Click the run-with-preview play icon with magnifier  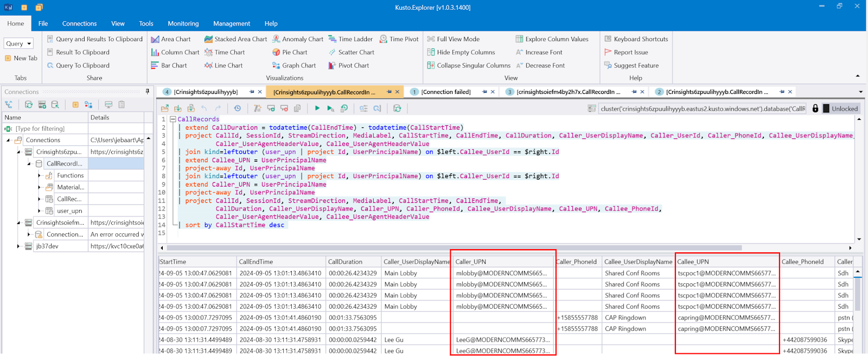pos(330,109)
